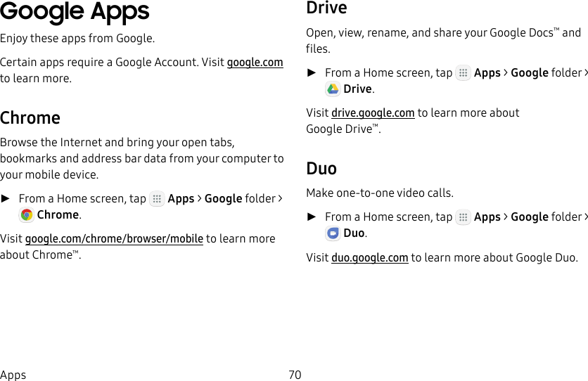Viewport: 588px width, 381px height.
Task: Click the bold 'Duo' label beside its icon
Action: [x=354, y=233]
